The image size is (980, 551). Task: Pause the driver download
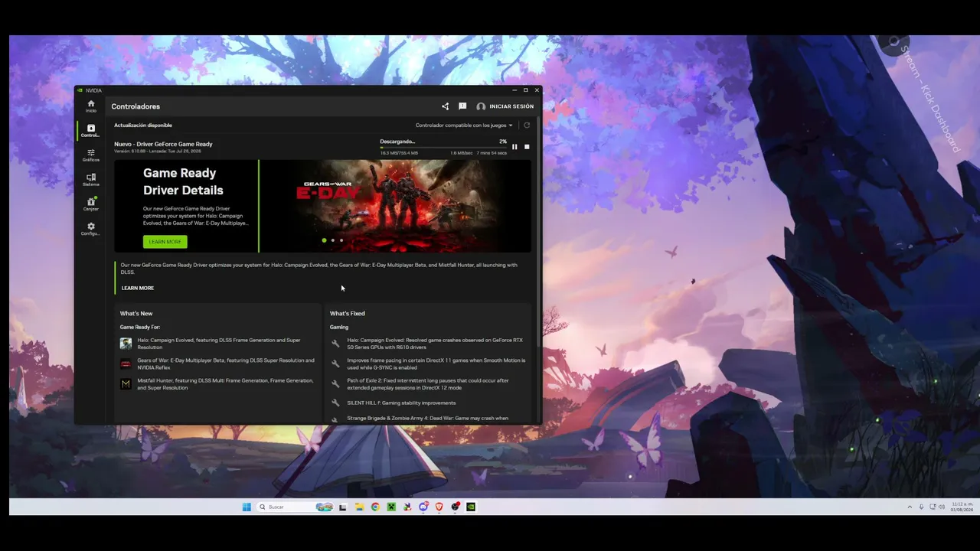click(x=514, y=146)
